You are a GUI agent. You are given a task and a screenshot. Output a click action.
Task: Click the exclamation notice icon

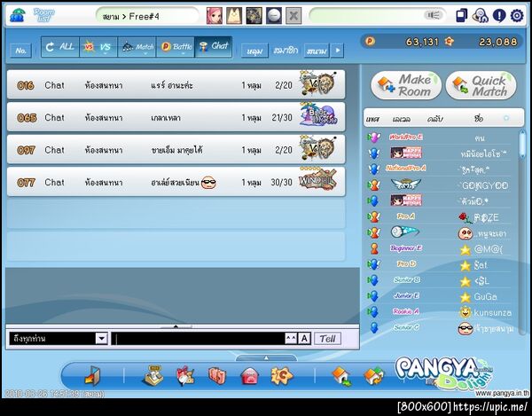click(x=498, y=16)
